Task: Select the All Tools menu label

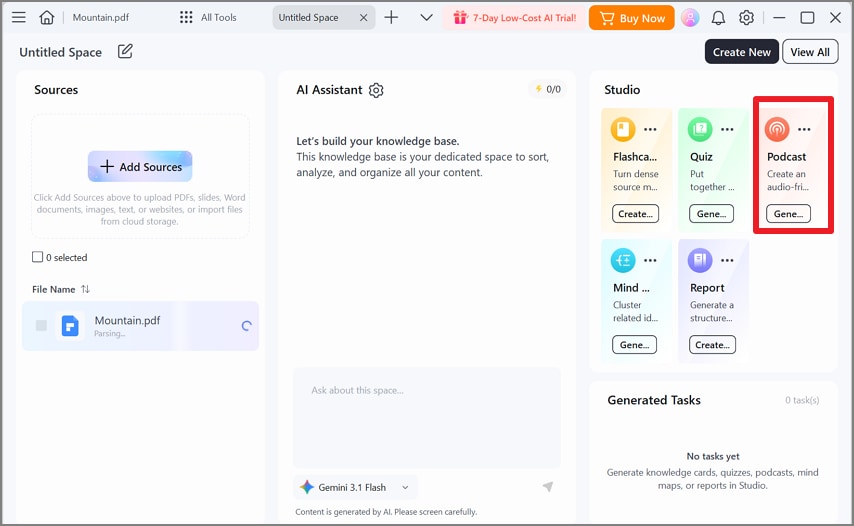Action: 218,17
